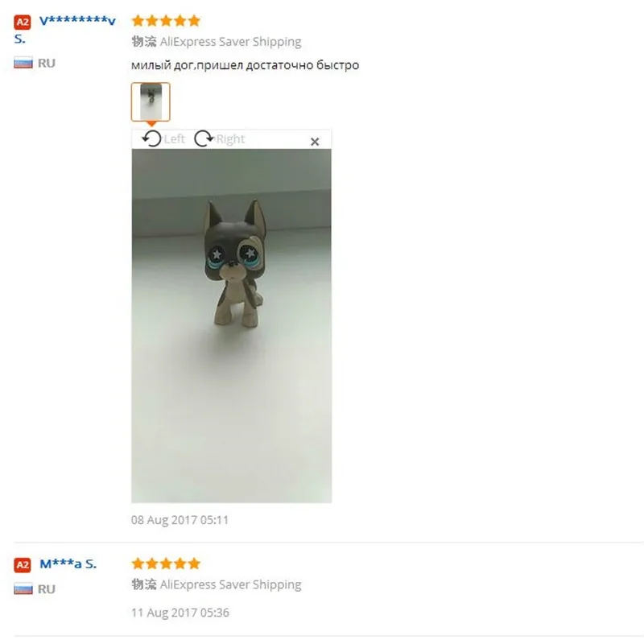
Task: Click the A2 badge beside V********v S.
Action: [23, 22]
